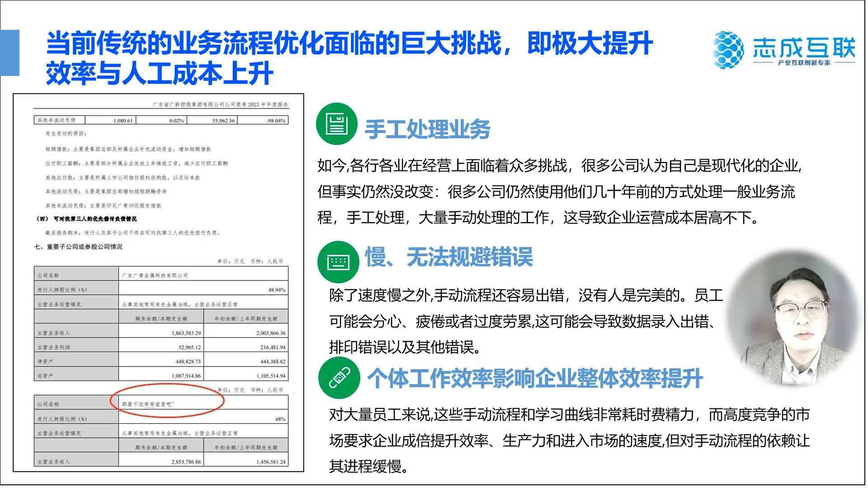The image size is (868, 488).
Task: Click the heading 慢、无法规避错误
Action: click(x=449, y=257)
